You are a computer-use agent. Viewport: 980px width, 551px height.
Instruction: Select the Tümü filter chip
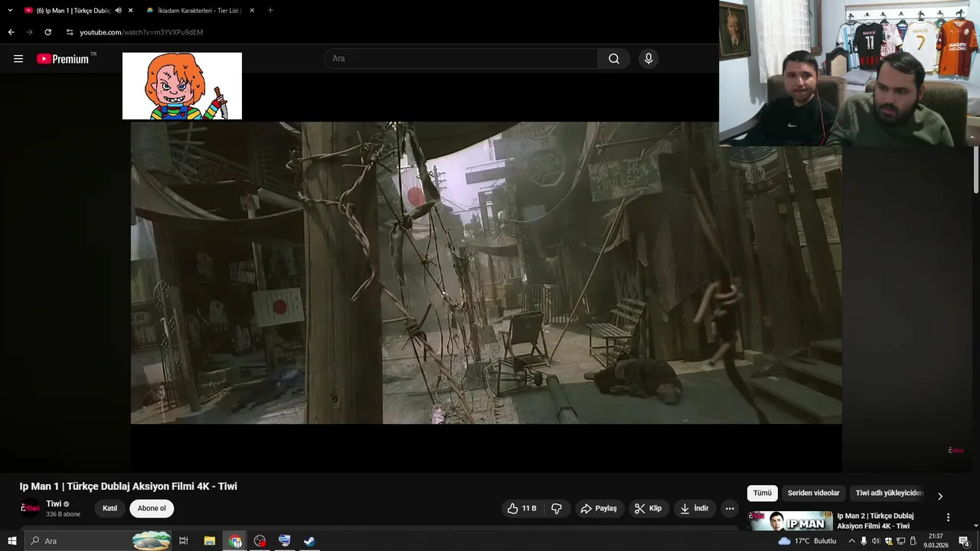[763, 494]
